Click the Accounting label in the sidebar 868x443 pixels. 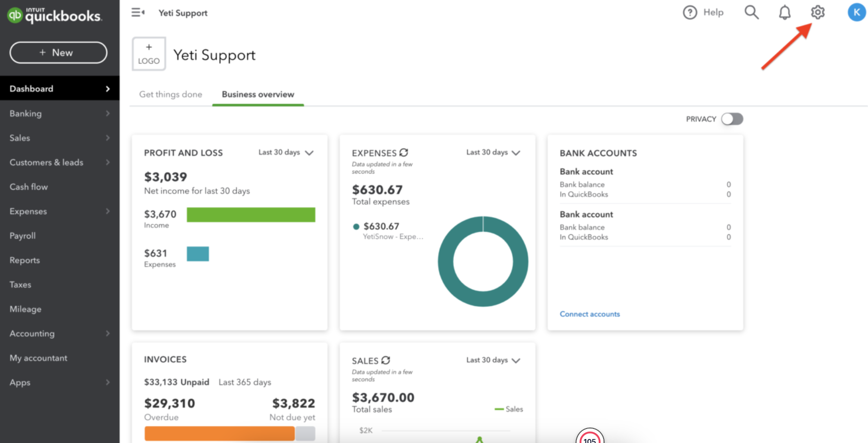pyautogui.click(x=32, y=333)
